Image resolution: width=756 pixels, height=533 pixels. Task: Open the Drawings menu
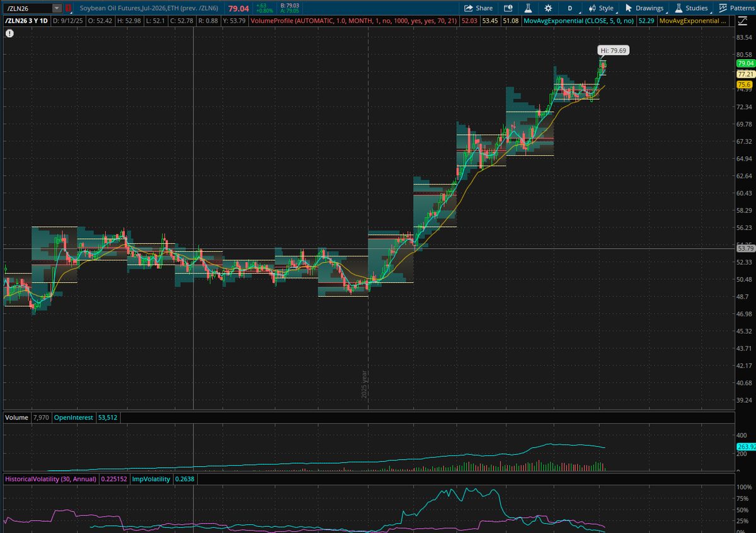[x=644, y=8]
